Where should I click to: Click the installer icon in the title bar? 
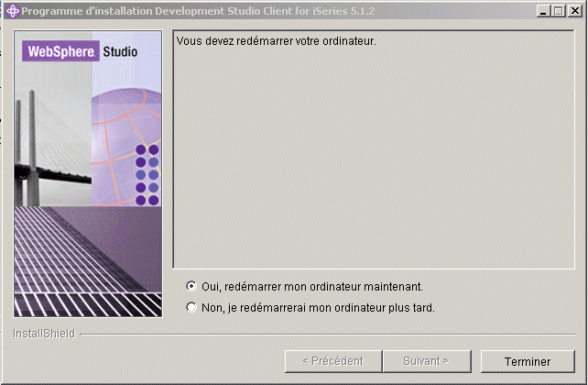tap(13, 11)
